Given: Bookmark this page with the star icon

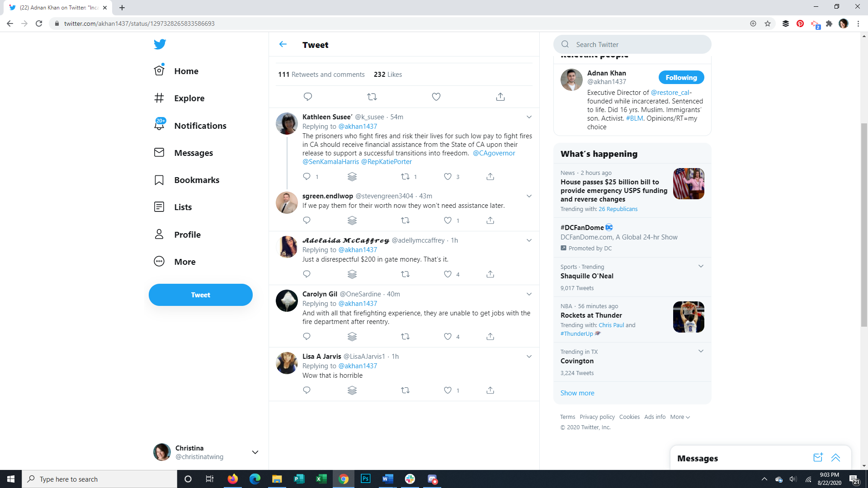Looking at the screenshot, I should 768,23.
